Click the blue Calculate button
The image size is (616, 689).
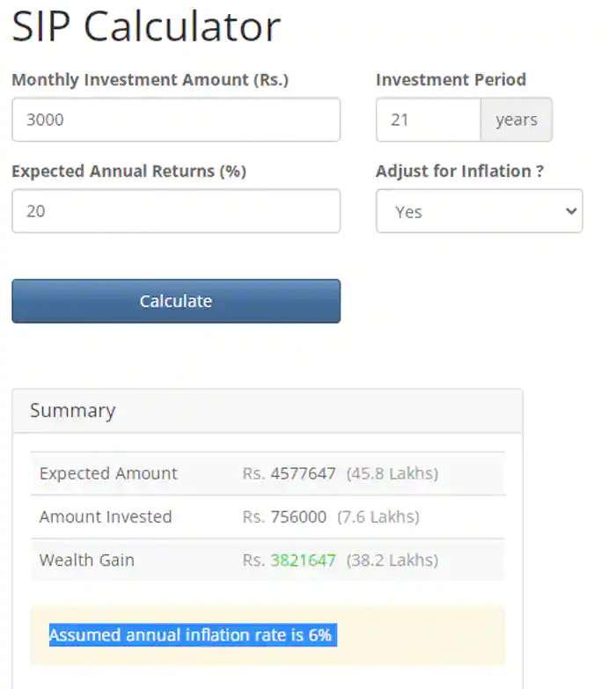click(x=176, y=301)
